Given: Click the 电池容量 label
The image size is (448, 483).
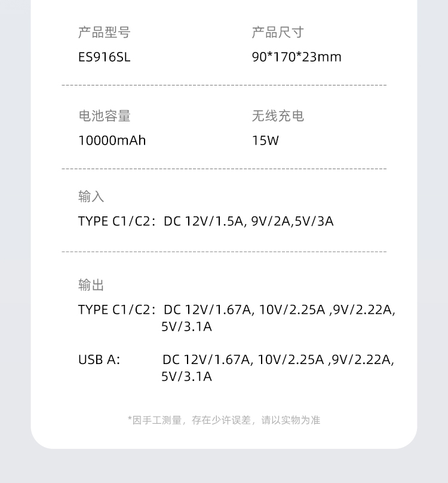Looking at the screenshot, I should (104, 116).
